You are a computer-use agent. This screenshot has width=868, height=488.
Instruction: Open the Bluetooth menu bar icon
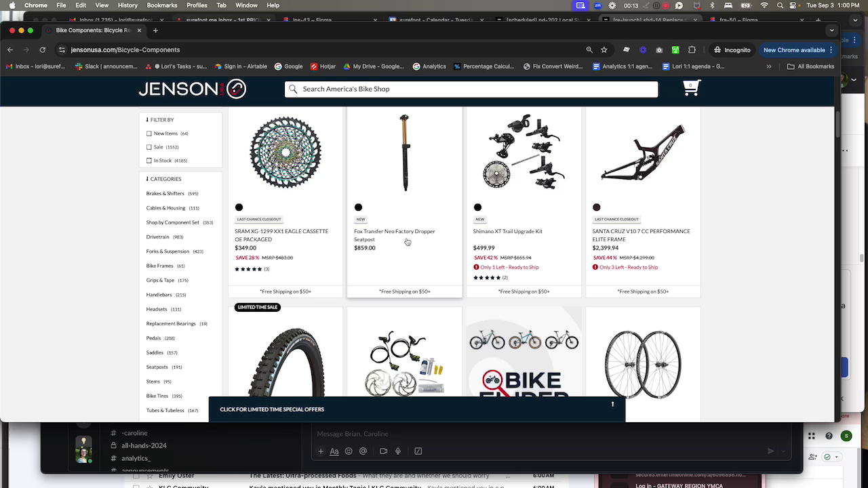tap(712, 5)
